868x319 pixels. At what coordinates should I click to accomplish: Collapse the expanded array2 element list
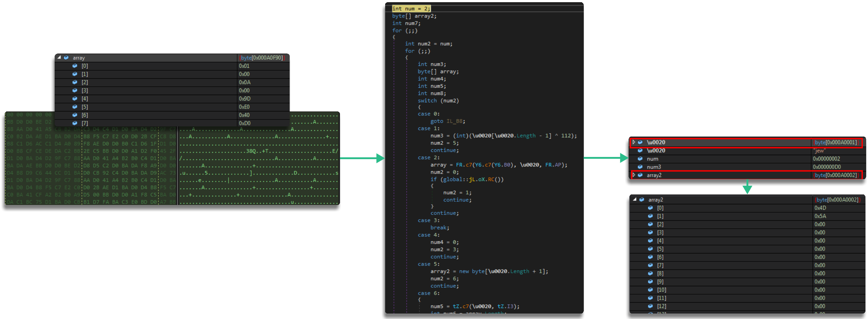635,200
